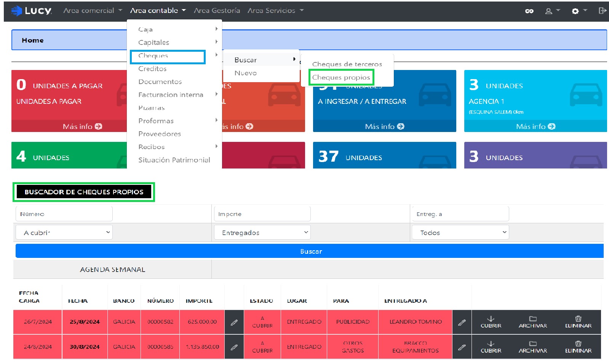Click ARCHIVAR for cheque 00000585
This screenshot has width=609, height=364.
[532, 347]
